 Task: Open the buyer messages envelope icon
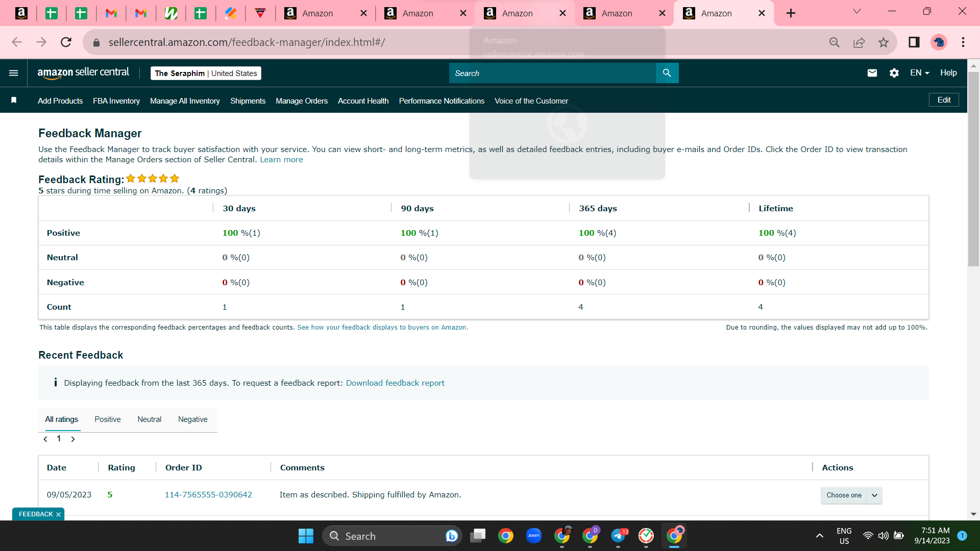tap(872, 73)
